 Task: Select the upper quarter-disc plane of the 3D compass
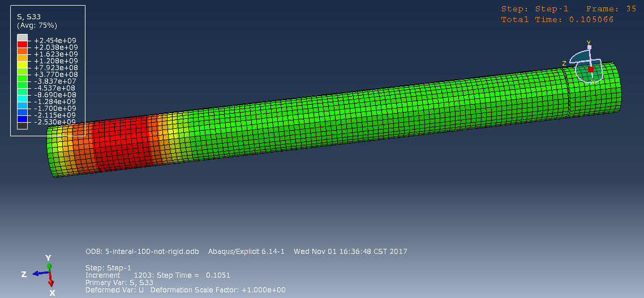[580, 57]
